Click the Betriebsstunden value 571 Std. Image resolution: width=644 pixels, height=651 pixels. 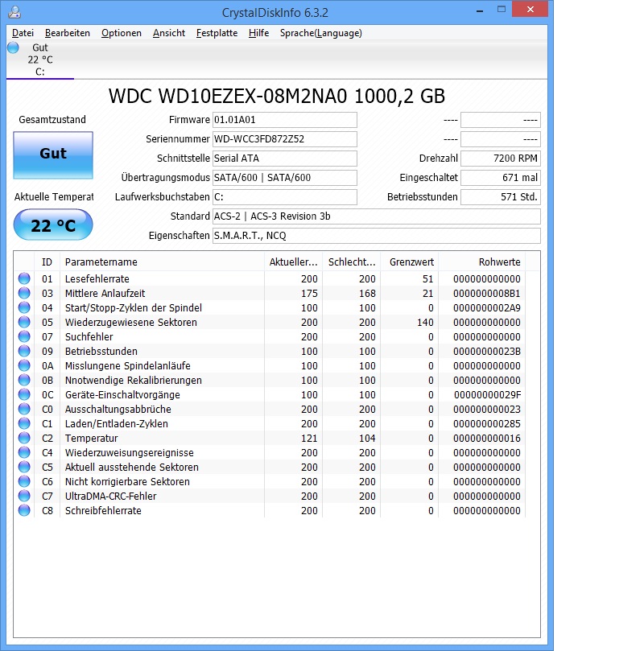[501, 197]
